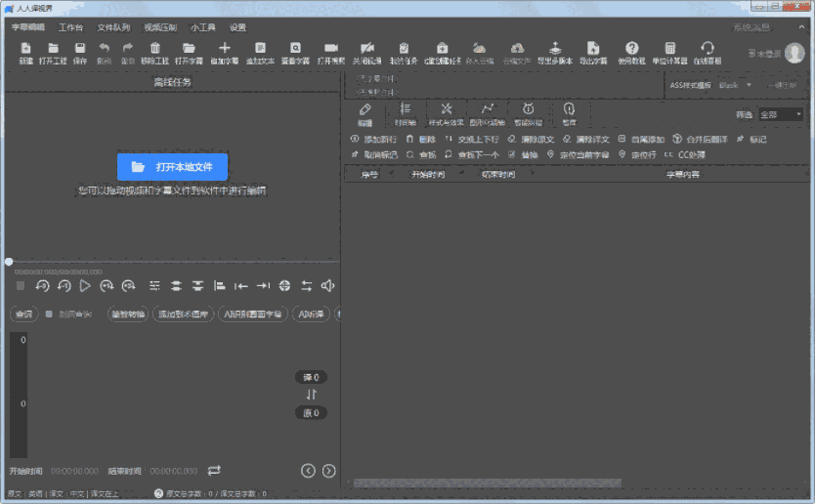The image size is (815, 504).
Task: Click the 打开视频 (Open Video) camera icon
Action: coord(330,51)
